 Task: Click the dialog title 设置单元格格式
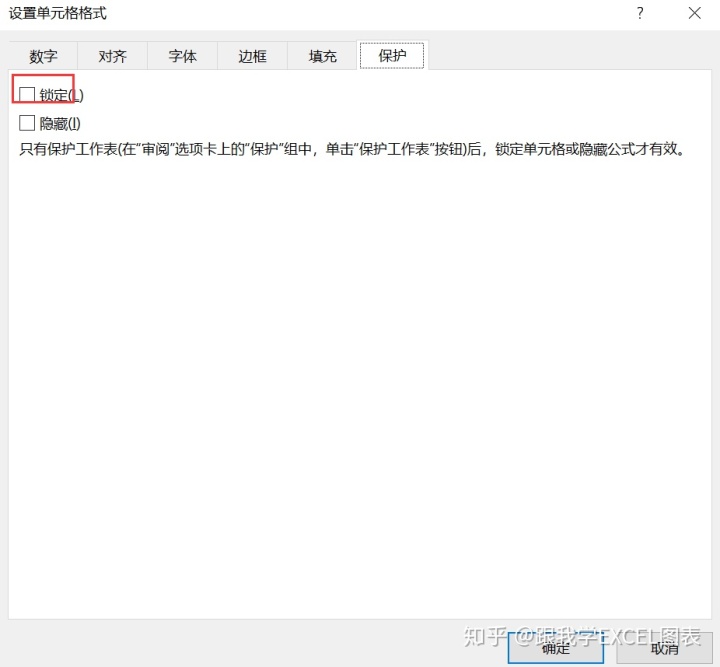[58, 13]
